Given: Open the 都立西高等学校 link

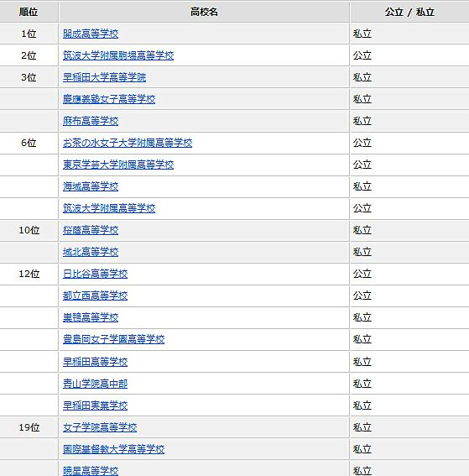Looking at the screenshot, I should tap(96, 296).
